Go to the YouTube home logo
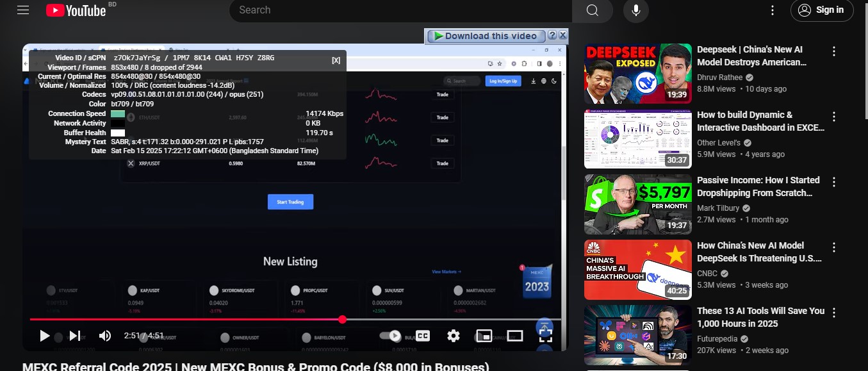The image size is (868, 371). [x=76, y=10]
